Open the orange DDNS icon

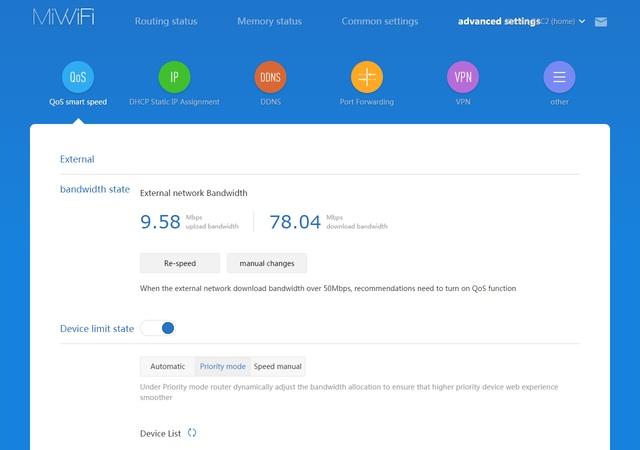pos(270,77)
